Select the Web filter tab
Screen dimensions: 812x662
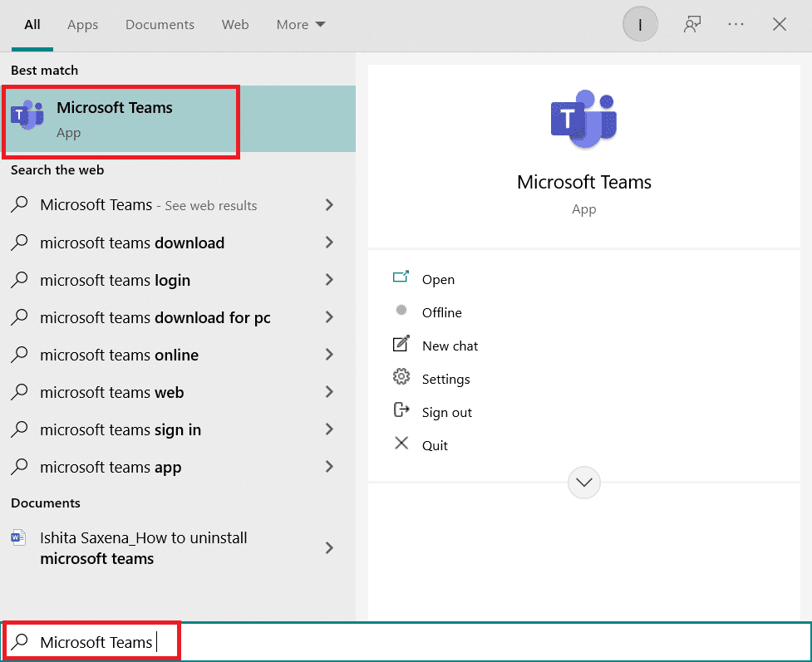point(235,24)
